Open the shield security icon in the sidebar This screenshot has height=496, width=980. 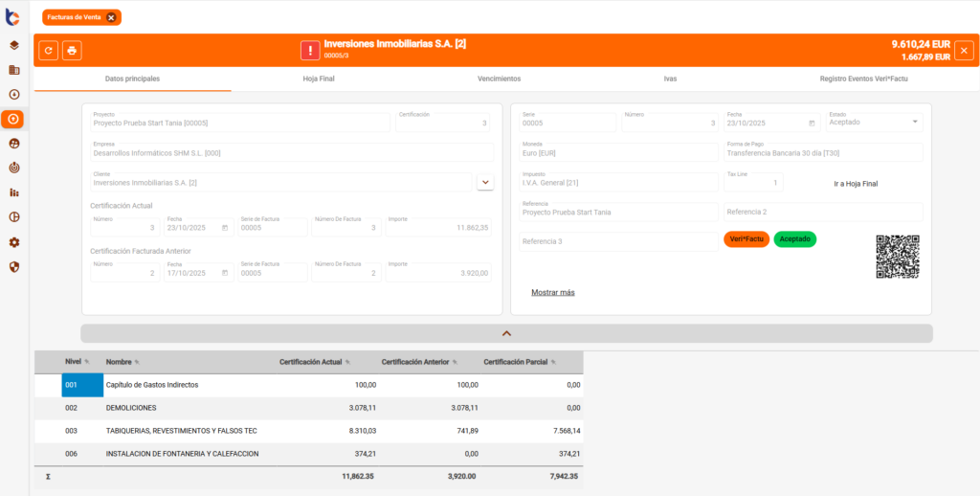point(14,267)
